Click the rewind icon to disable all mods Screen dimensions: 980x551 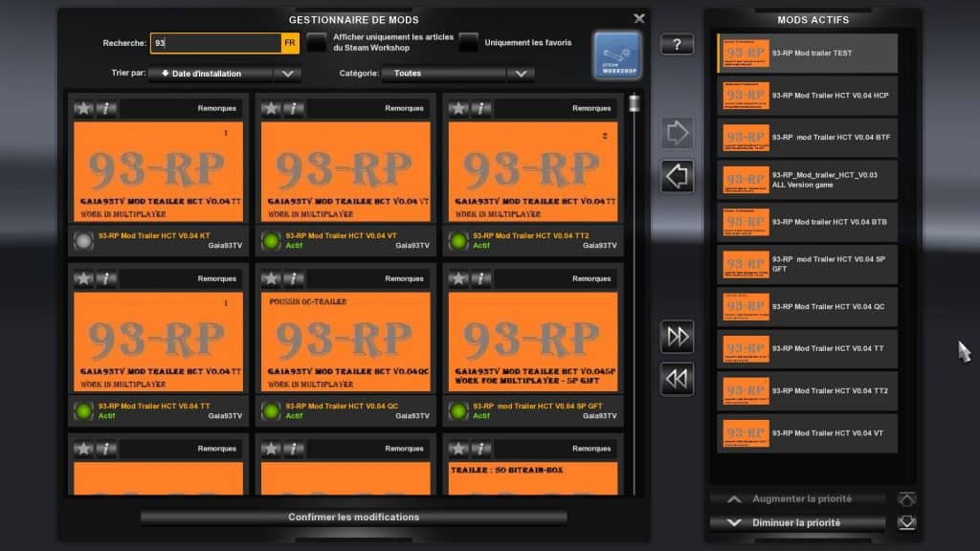point(677,379)
